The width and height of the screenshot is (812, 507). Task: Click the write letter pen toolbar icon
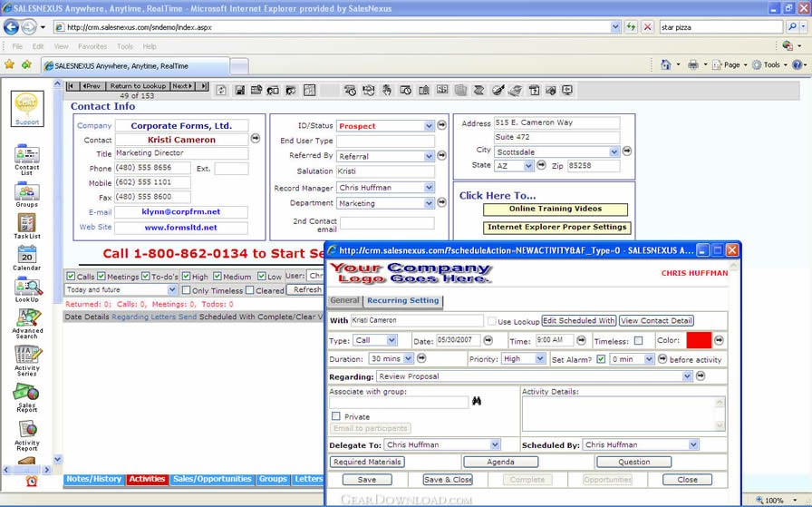pos(498,90)
